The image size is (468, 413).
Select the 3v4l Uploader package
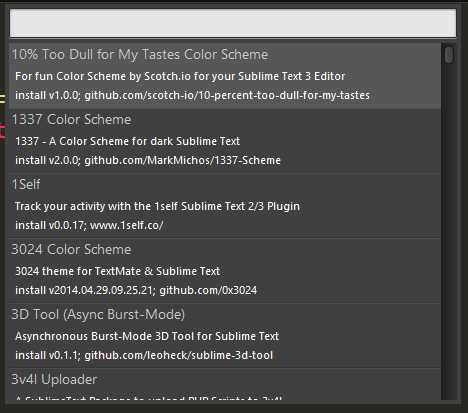point(225,384)
